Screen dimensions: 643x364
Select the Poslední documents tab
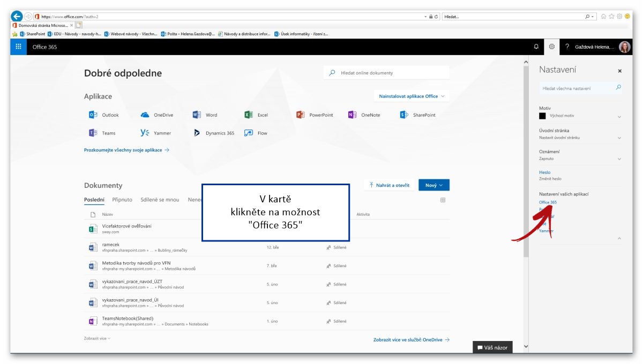point(94,200)
